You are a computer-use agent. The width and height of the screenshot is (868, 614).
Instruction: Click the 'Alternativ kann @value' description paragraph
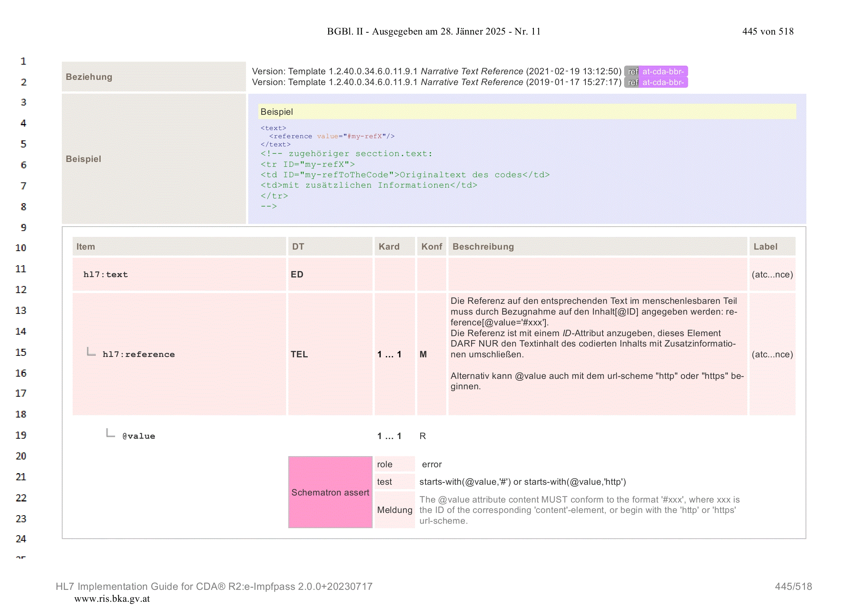(597, 381)
